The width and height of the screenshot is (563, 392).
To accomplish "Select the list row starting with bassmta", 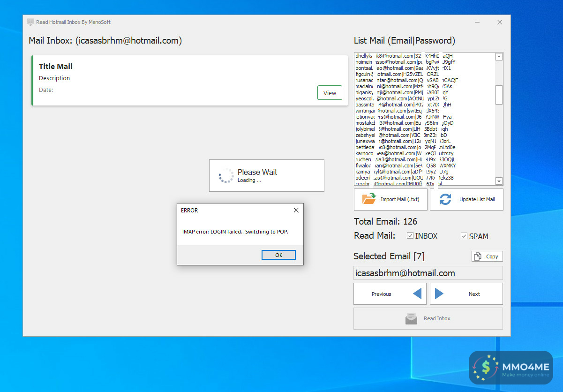I will coord(425,105).
